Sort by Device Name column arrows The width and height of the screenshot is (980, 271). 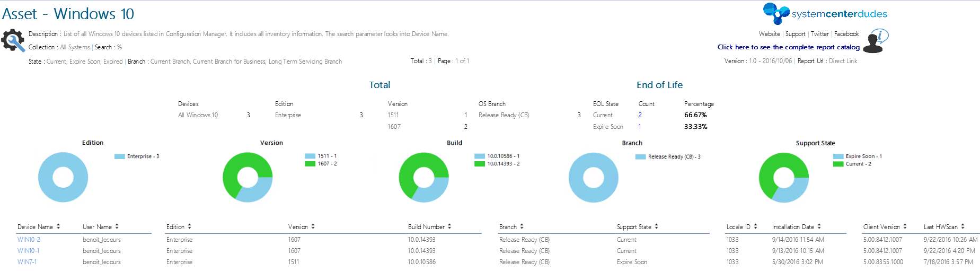click(58, 226)
